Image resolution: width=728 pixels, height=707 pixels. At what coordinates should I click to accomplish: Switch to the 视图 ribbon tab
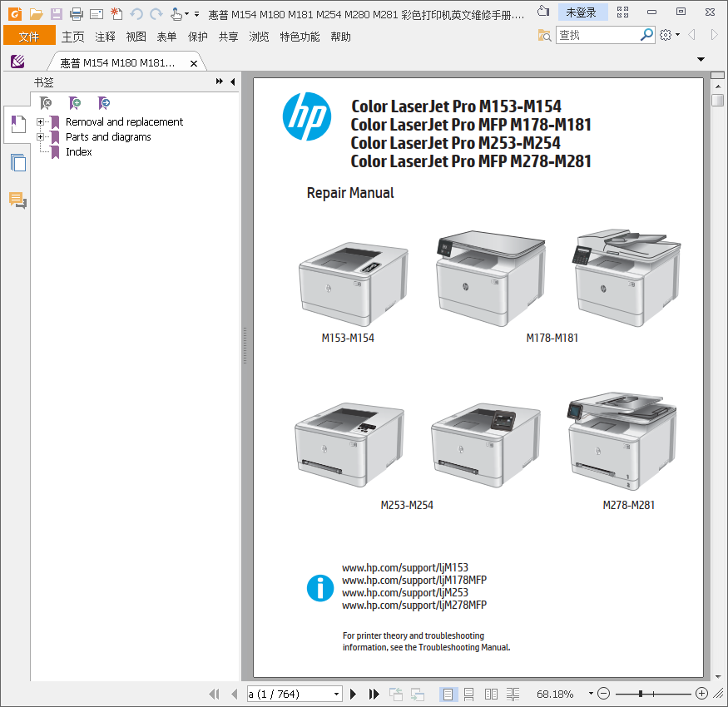click(x=136, y=37)
